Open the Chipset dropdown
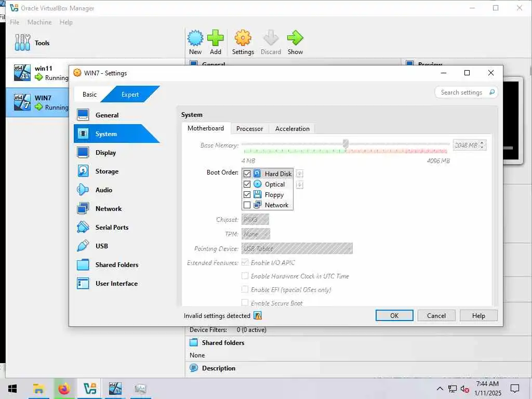The image size is (532, 399). [255, 219]
